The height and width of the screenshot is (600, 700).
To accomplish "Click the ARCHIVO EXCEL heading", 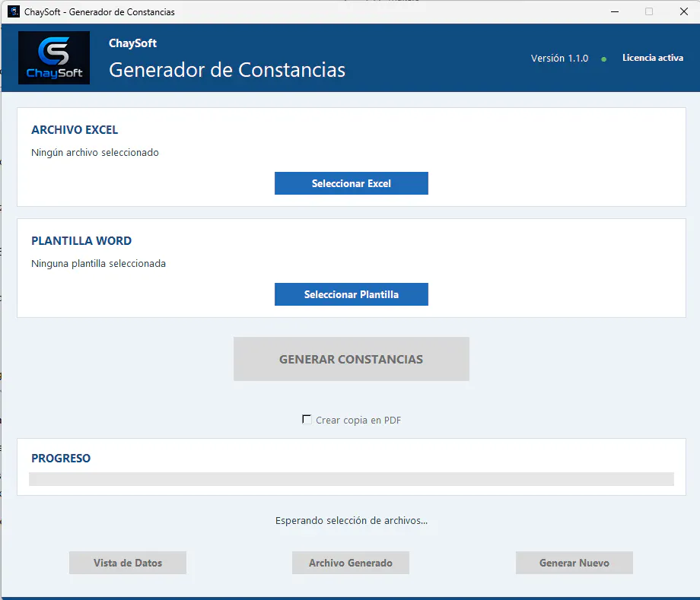I will [x=75, y=130].
